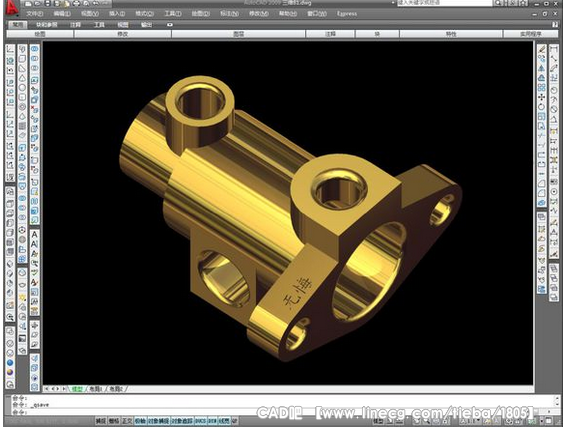Select the Box solid tool
The width and height of the screenshot is (563, 430).
[x=22, y=59]
